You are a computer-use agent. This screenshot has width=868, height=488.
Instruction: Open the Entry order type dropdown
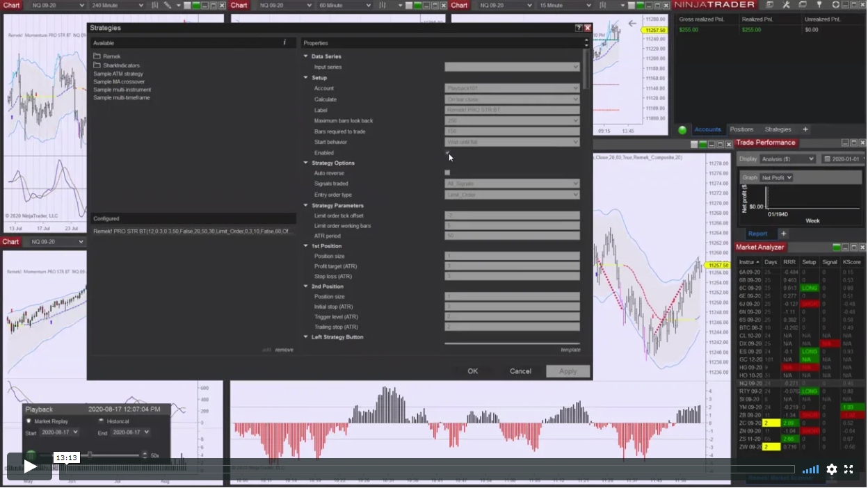tap(512, 195)
